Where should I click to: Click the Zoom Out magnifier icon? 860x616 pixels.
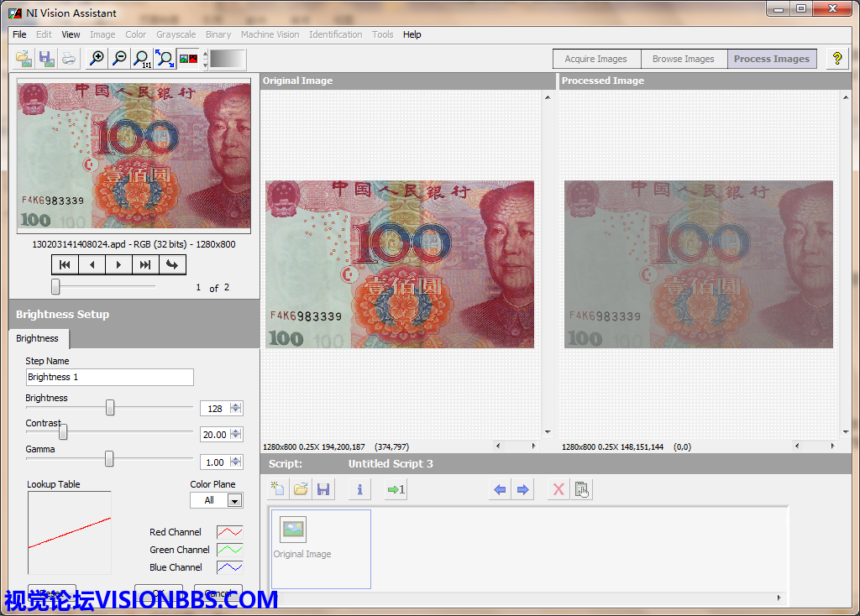point(120,59)
